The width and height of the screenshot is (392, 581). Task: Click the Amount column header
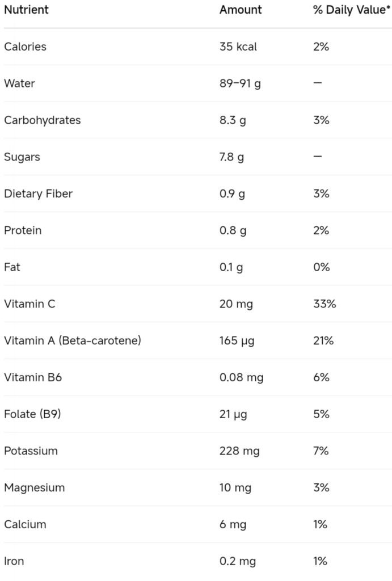tap(241, 10)
